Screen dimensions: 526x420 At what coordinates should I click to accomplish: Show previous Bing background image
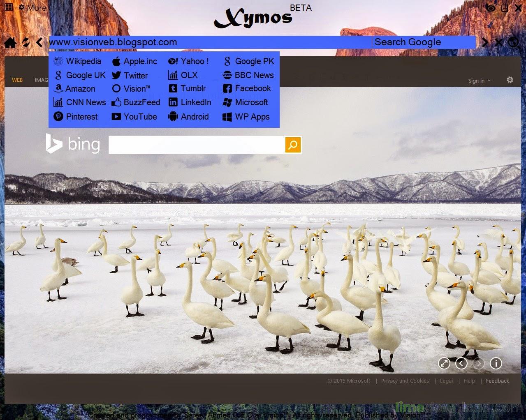(461, 363)
